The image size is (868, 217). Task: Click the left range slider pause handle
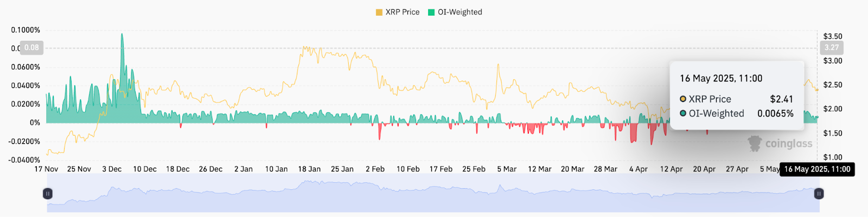[x=48, y=194]
